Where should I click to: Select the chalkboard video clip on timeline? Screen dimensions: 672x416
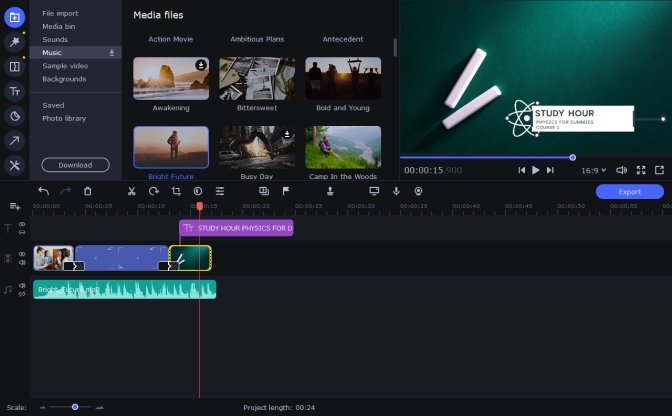[x=190, y=258]
